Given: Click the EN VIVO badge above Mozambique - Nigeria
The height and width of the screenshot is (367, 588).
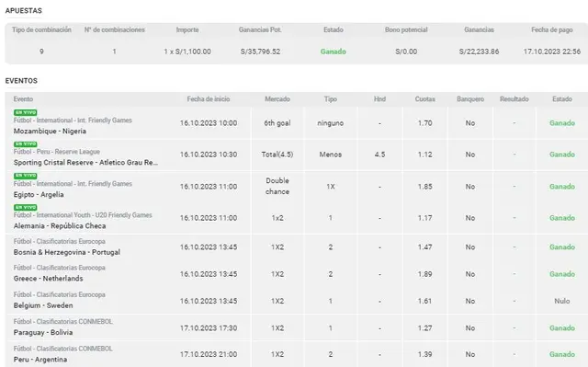Looking at the screenshot, I should tap(25, 112).
